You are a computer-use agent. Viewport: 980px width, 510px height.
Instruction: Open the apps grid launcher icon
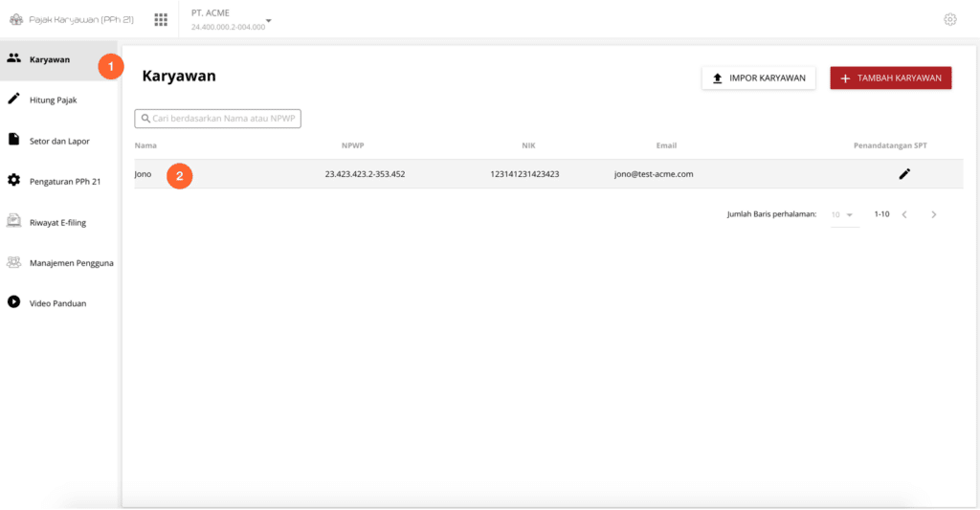coord(161,20)
